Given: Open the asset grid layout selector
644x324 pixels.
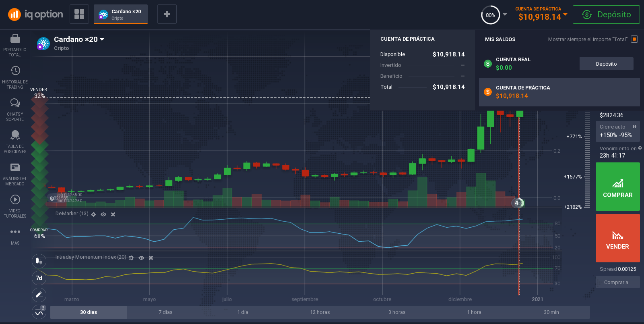Looking at the screenshot, I should click(x=79, y=14).
